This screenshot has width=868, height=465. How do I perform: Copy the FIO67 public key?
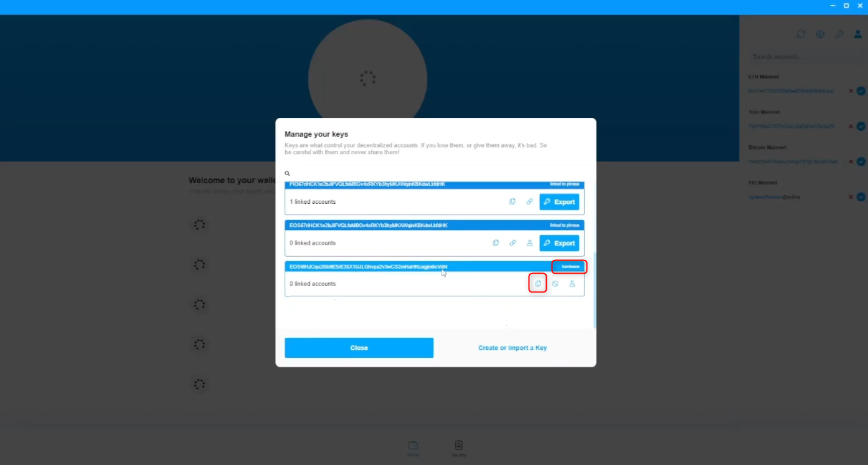[x=512, y=202]
